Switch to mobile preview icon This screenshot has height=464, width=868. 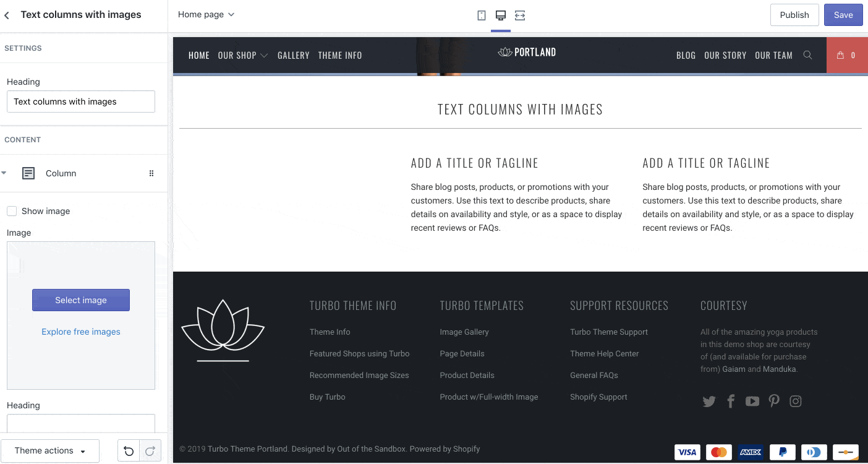coord(482,15)
